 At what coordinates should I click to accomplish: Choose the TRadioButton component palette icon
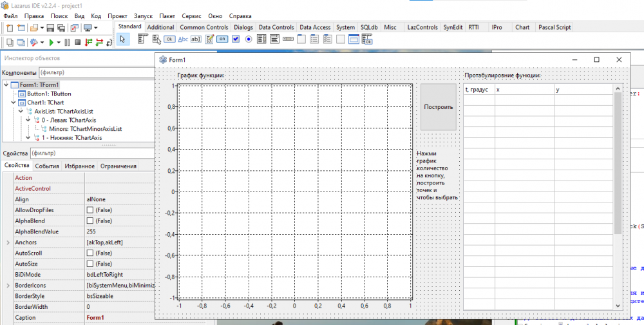[x=249, y=39]
